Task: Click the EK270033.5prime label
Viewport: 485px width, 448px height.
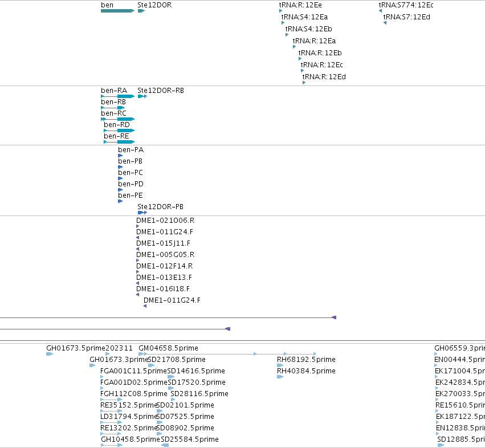Action: 460,394
